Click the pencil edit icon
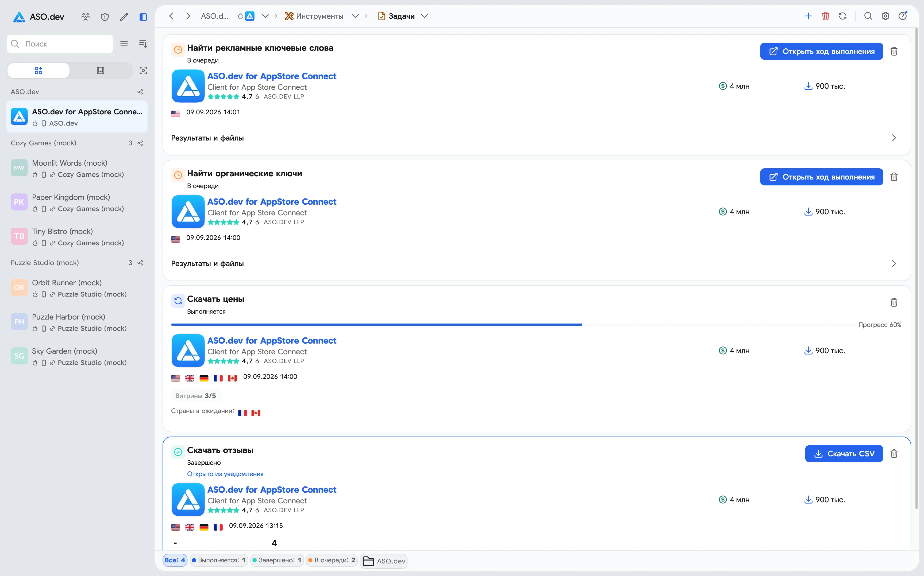Image resolution: width=924 pixels, height=576 pixels. coord(124,17)
